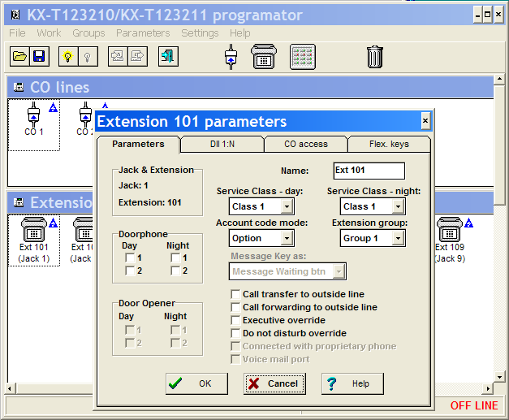Enable Call transfer to outside line
Viewport: 509px width, 420px height.
[236, 294]
